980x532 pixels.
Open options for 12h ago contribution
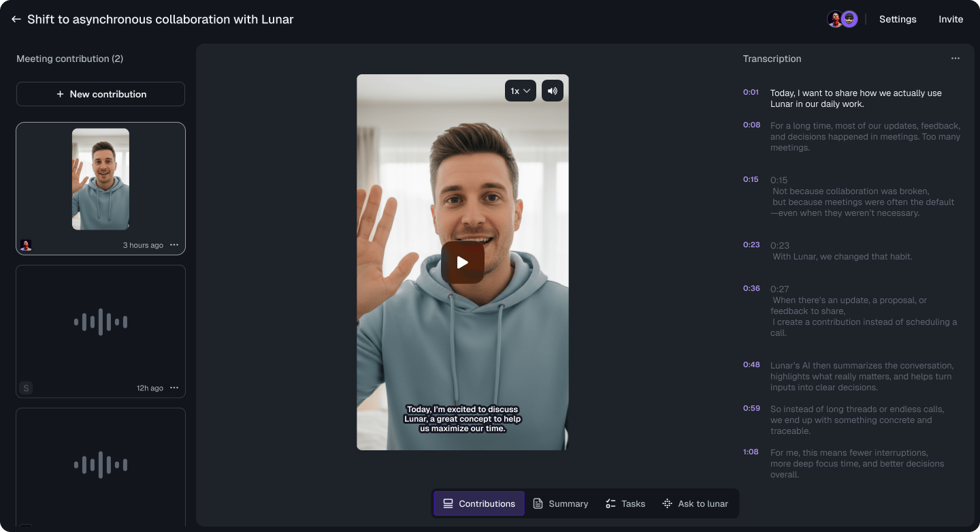click(x=174, y=388)
